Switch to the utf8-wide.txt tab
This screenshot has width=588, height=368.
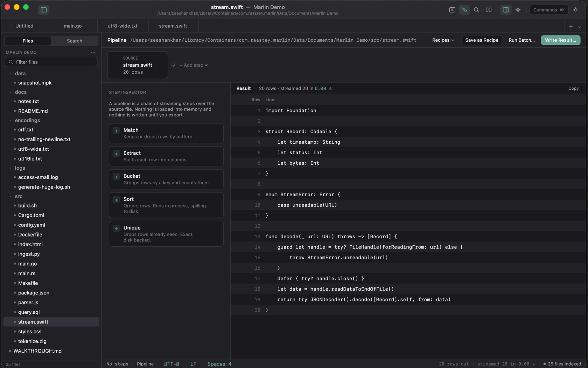[122, 26]
